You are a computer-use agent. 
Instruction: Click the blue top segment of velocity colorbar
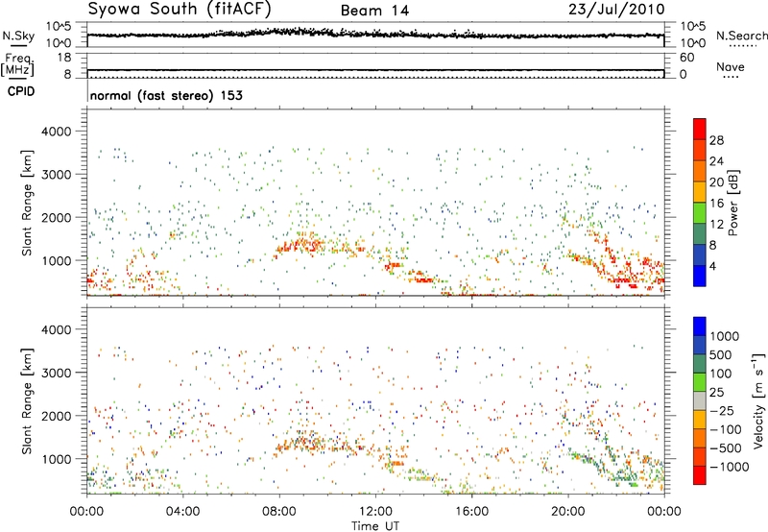(x=700, y=326)
